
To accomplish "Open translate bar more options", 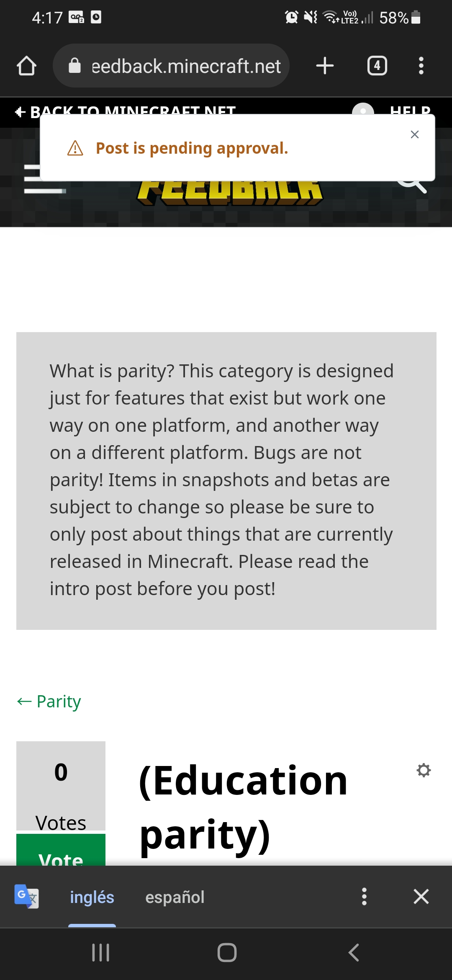I will 364,897.
